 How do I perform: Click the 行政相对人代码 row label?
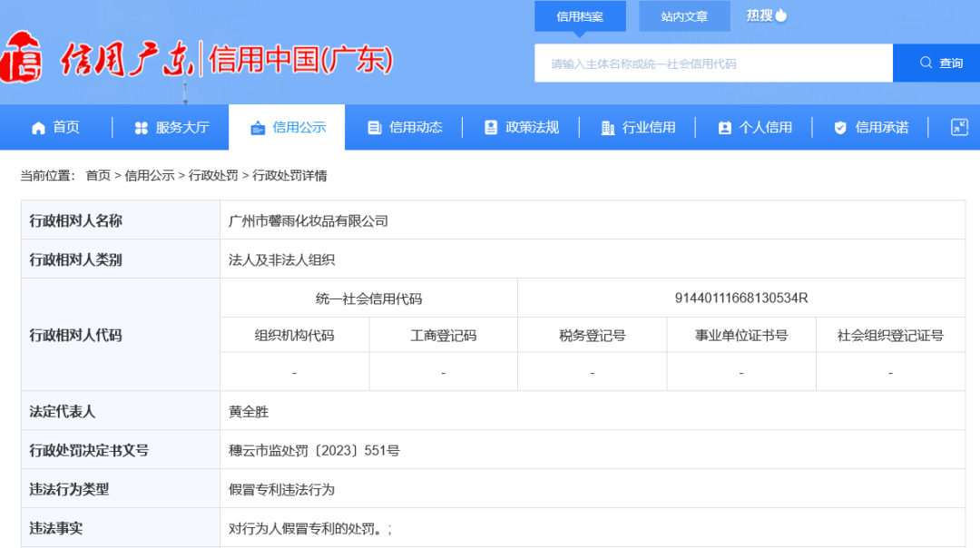tap(75, 336)
